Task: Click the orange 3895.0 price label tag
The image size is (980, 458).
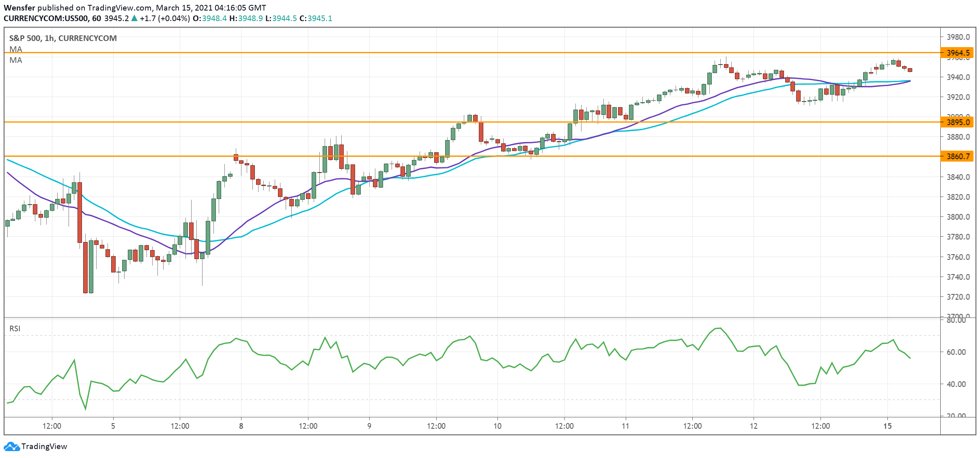Action: (957, 122)
